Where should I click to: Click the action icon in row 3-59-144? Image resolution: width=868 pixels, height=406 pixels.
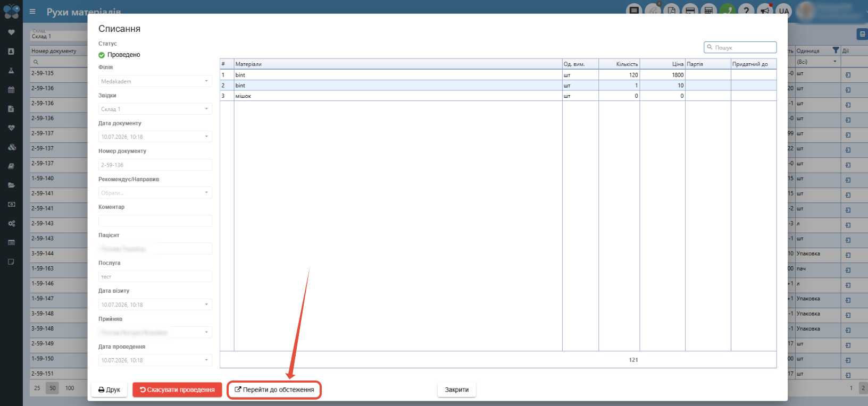(x=848, y=255)
